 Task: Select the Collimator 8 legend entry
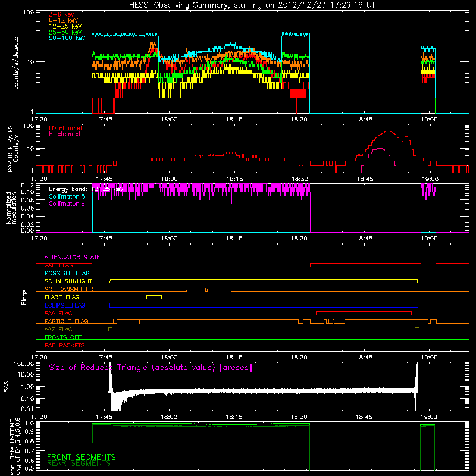67,196
